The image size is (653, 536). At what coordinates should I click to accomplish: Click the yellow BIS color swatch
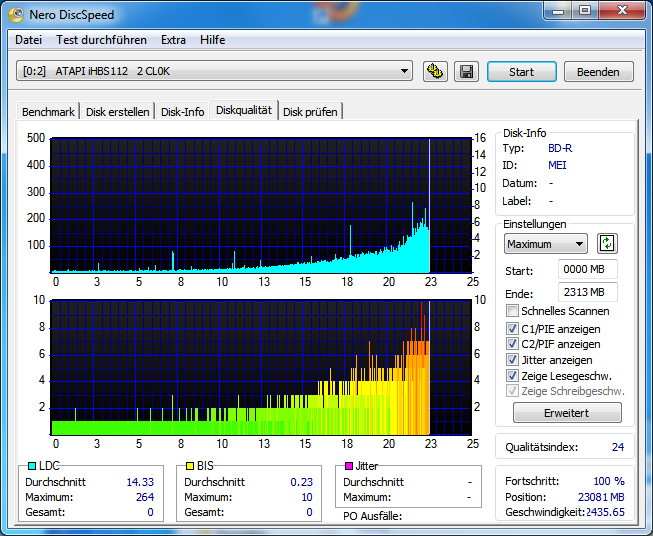coord(190,466)
